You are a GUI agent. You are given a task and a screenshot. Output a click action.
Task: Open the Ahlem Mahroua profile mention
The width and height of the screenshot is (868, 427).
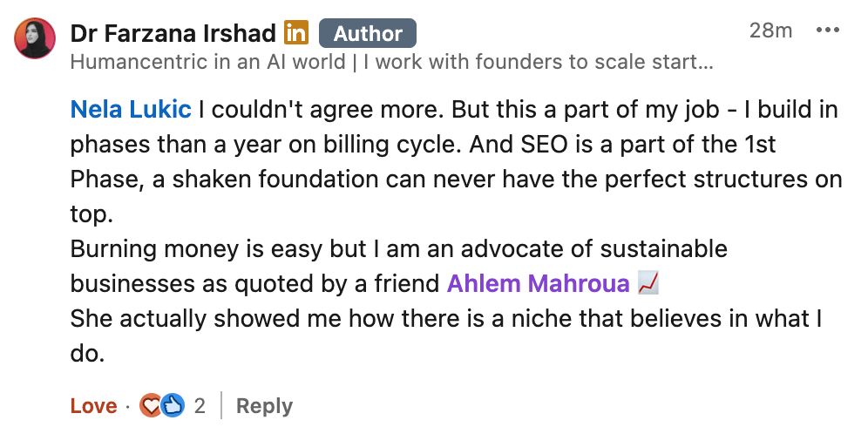tap(537, 283)
